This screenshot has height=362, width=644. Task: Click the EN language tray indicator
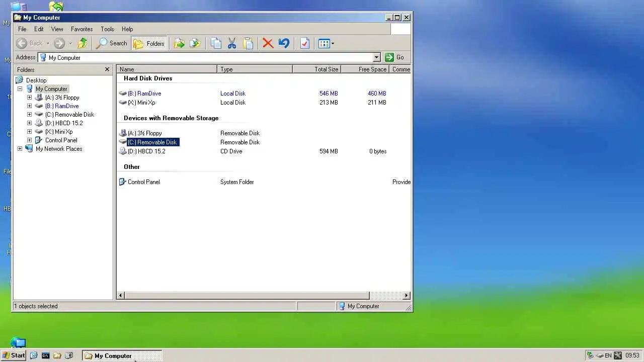click(x=608, y=355)
